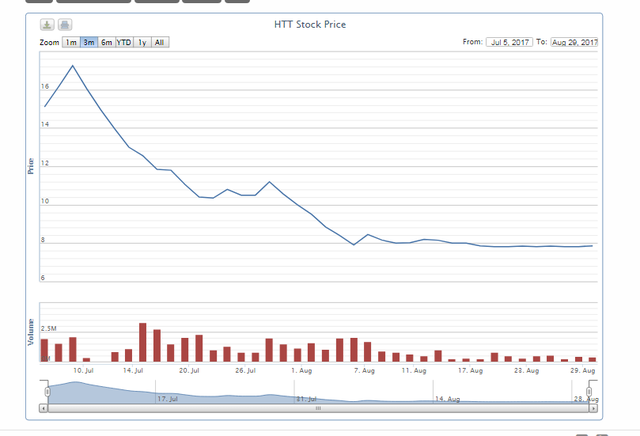Show All data range
The width and height of the screenshot is (640, 436).
coord(160,43)
